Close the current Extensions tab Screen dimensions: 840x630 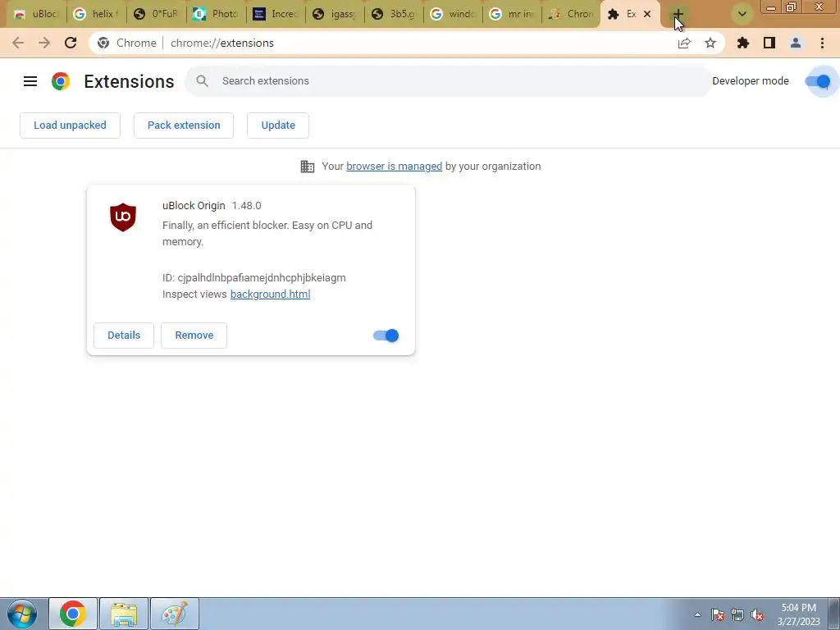[x=647, y=15]
